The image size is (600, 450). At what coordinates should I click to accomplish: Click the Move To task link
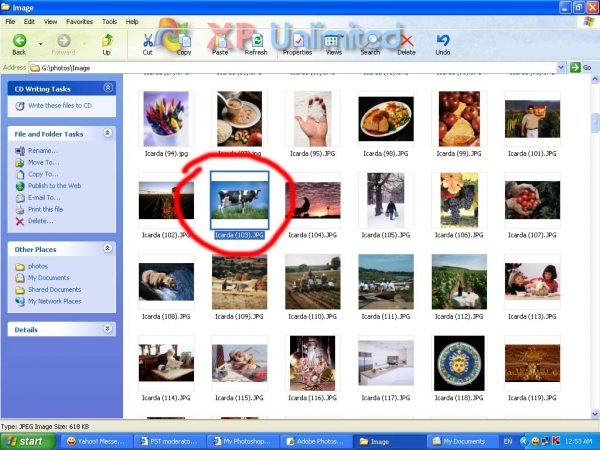click(x=44, y=163)
